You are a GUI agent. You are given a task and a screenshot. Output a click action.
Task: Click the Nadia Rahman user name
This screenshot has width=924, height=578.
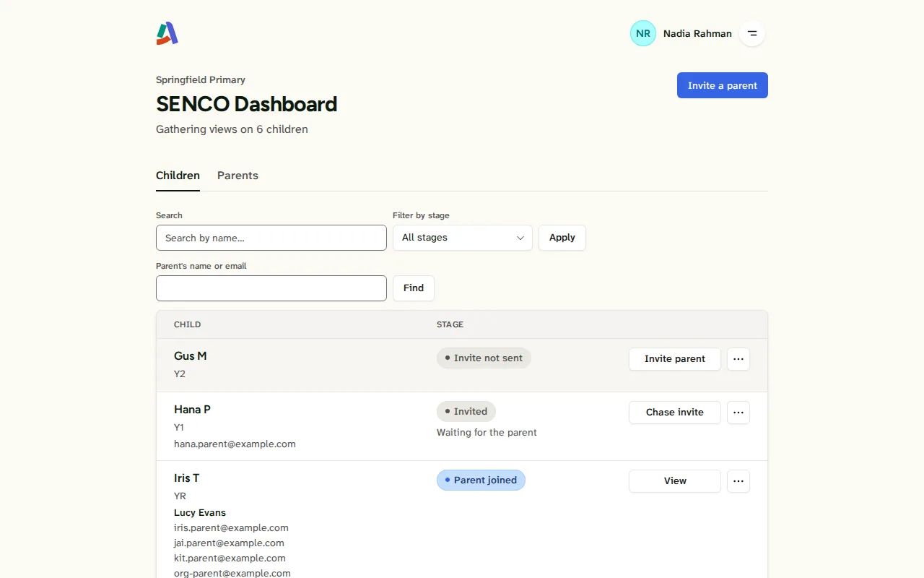697,33
